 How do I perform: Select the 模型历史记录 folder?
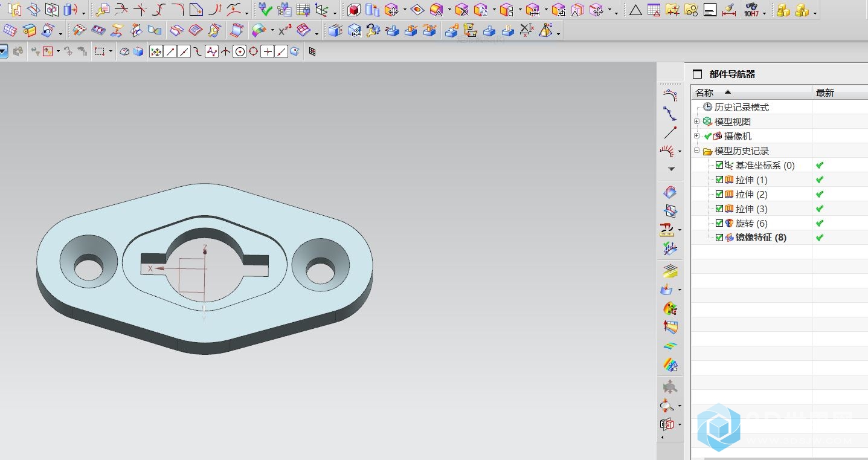pyautogui.click(x=742, y=151)
